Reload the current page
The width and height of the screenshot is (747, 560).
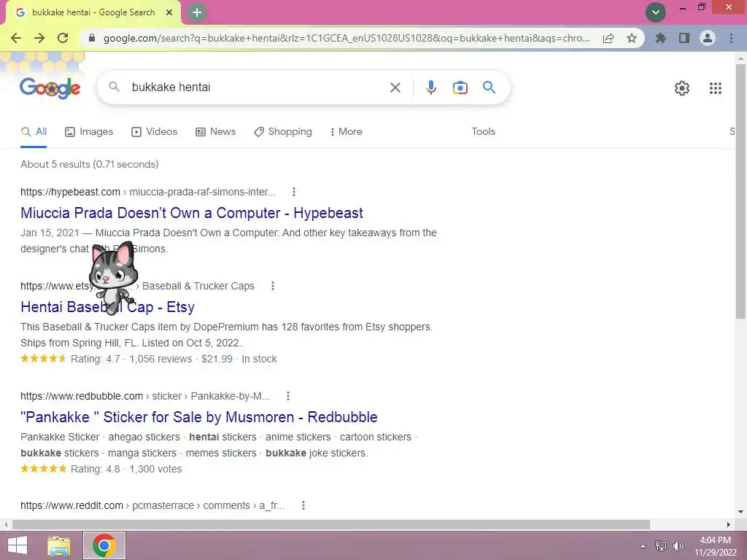63,38
